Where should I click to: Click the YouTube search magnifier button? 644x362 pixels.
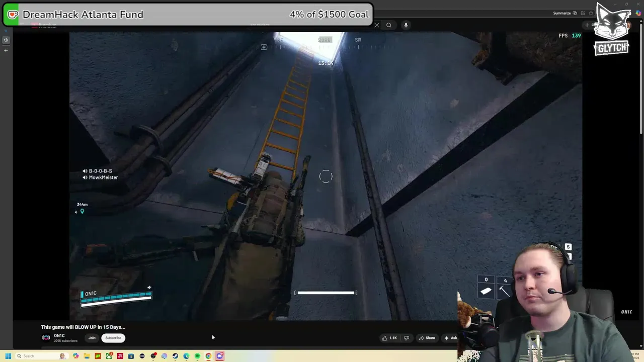coord(389,25)
